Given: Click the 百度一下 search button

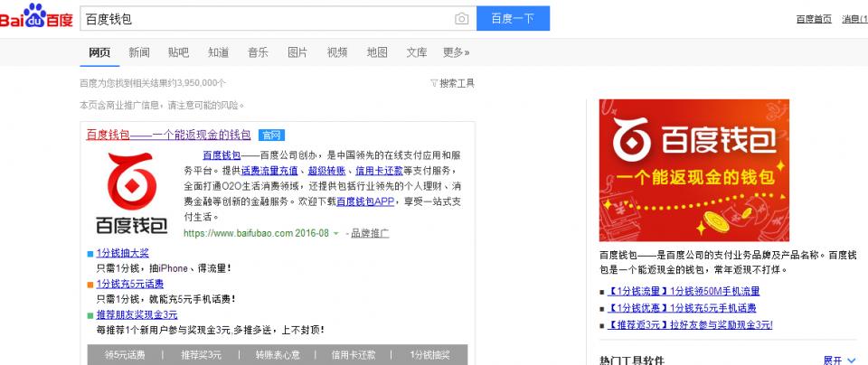Looking at the screenshot, I should (x=513, y=18).
